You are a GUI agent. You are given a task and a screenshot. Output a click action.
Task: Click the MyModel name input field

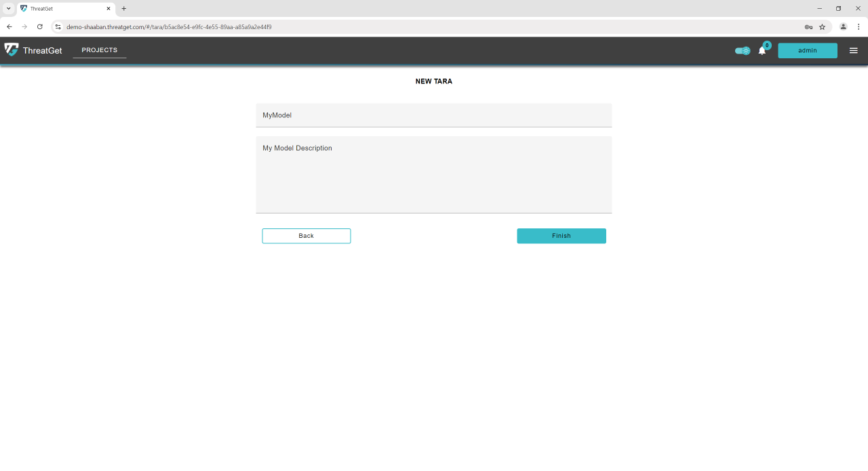tap(433, 115)
